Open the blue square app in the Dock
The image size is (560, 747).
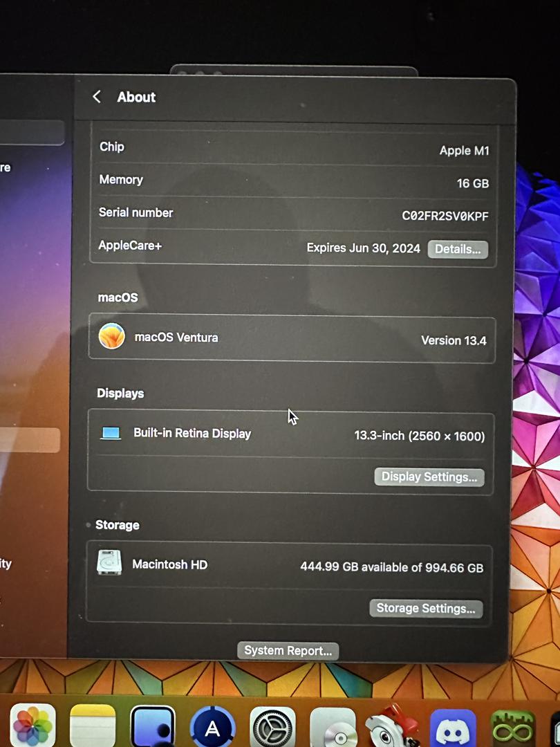pos(152,726)
